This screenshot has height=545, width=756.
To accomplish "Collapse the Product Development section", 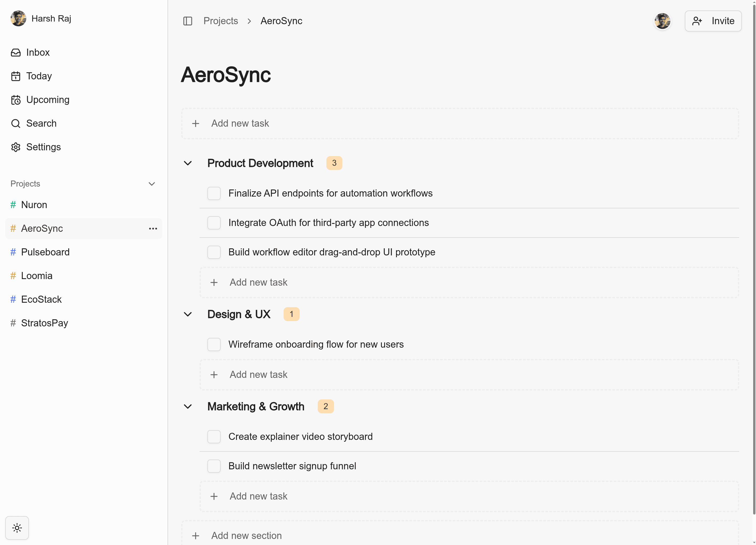I will pos(188,163).
